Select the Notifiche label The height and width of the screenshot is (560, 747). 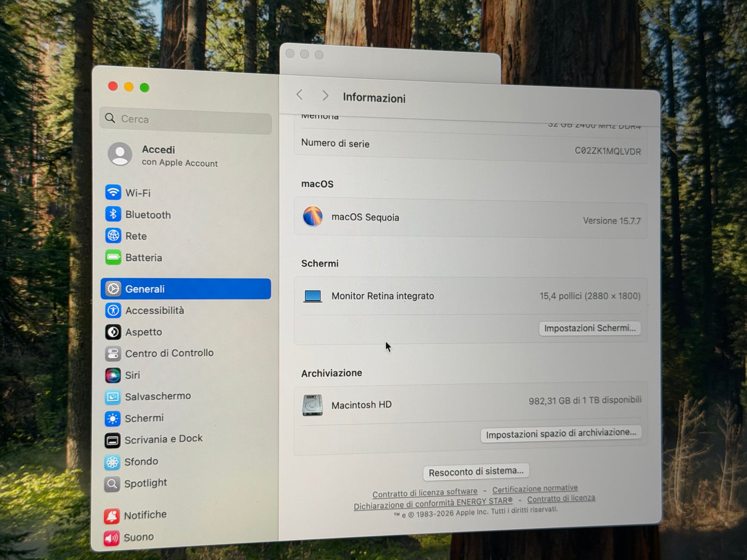145,515
